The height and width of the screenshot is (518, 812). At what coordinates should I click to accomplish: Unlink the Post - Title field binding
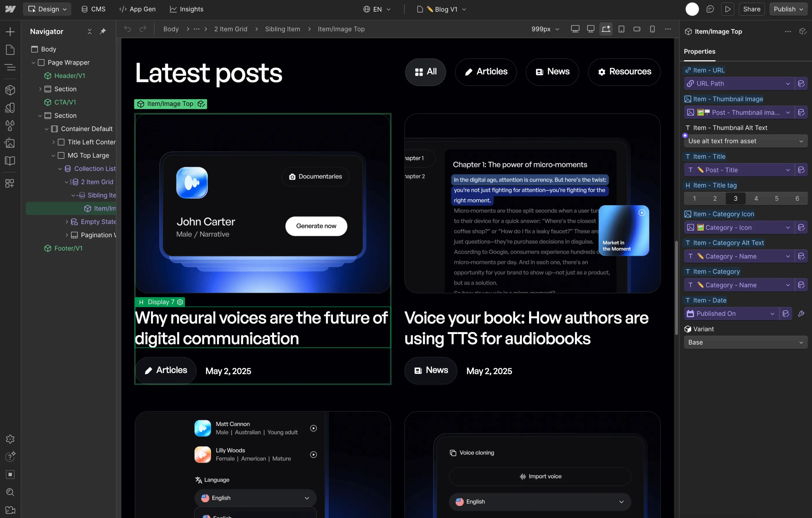(802, 170)
